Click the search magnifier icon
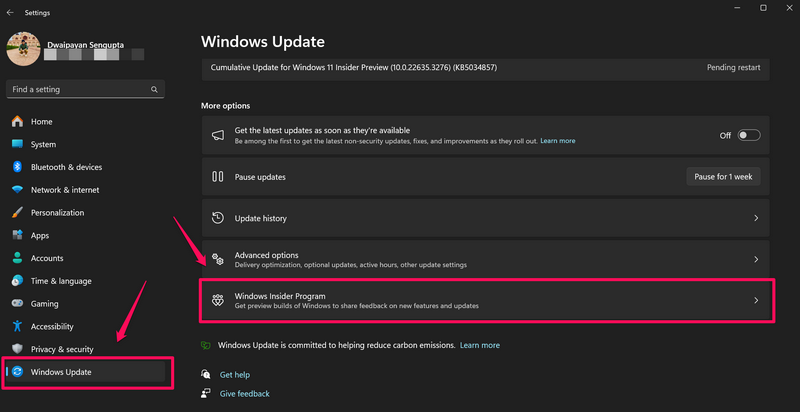800x412 pixels. coord(155,90)
